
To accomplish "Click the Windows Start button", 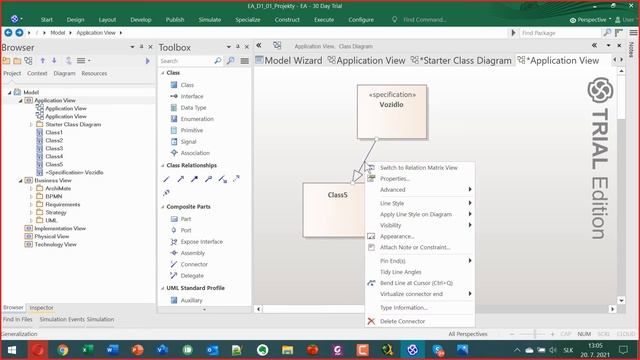I will pyautogui.click(x=12, y=350).
